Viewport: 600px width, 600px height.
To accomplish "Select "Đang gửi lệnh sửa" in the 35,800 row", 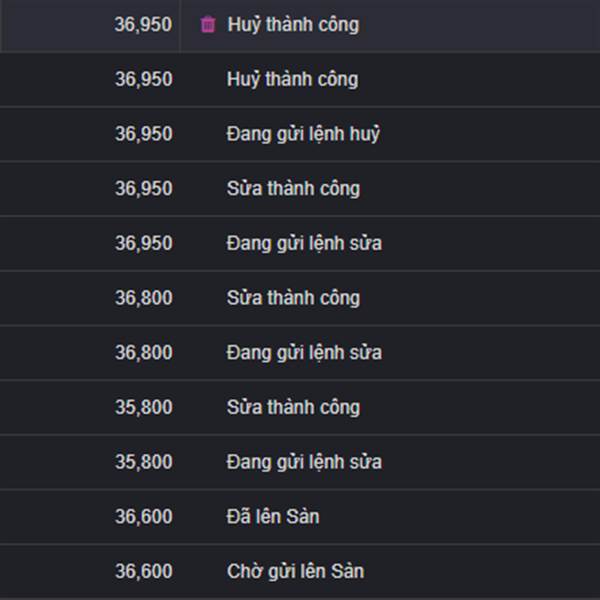I will coord(304,462).
